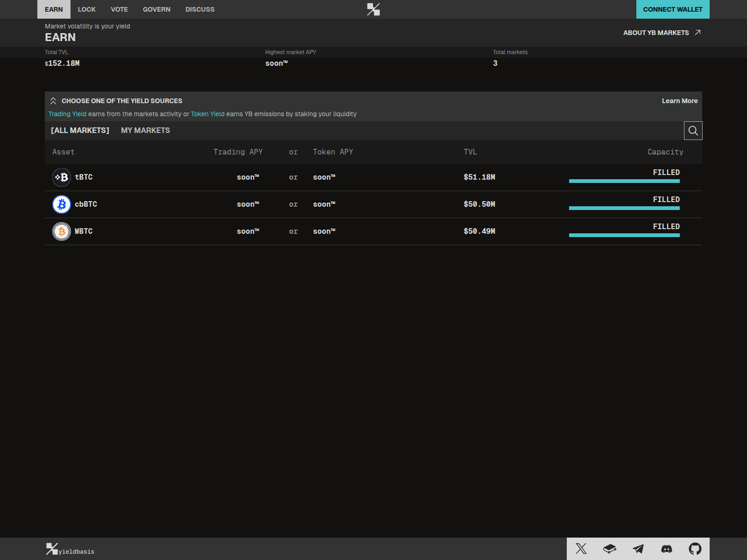Screen dimensions: 747x560
Task: Collapse the yield sources chevron icon
Action: pyautogui.click(x=53, y=101)
